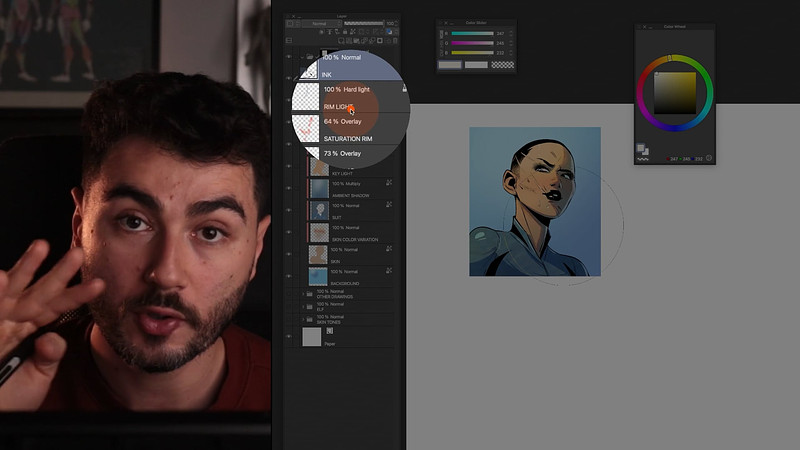Click lock transparent pixels icon on SUIT layer
Image resolution: width=800 pixels, height=450 pixels.
(x=389, y=204)
